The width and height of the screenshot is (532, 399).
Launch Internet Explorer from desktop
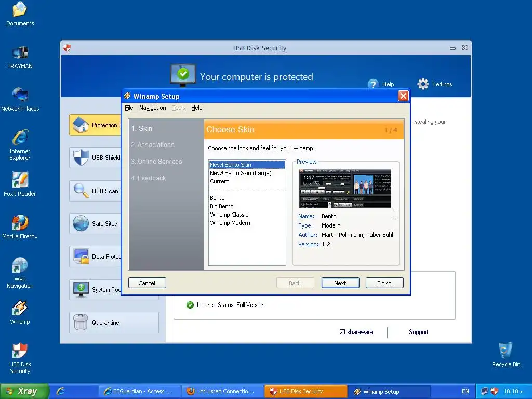[x=20, y=145]
